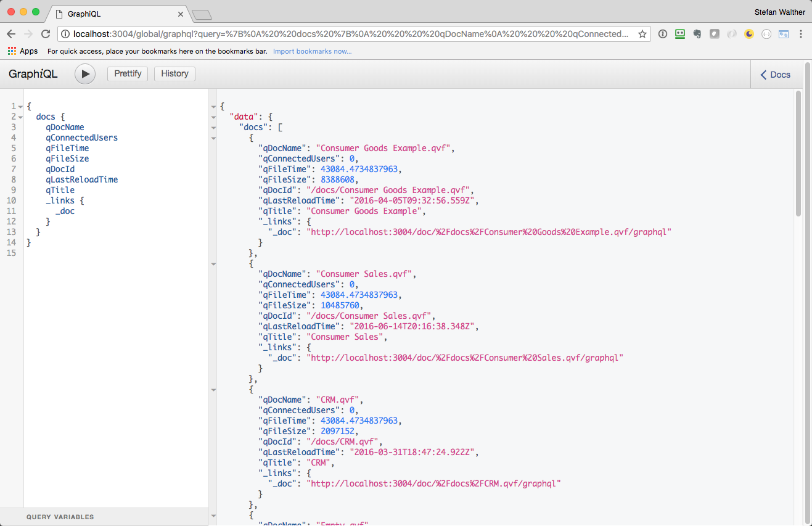Fold the Consumer Sales result object
This screenshot has width=812, height=526.
point(213,264)
